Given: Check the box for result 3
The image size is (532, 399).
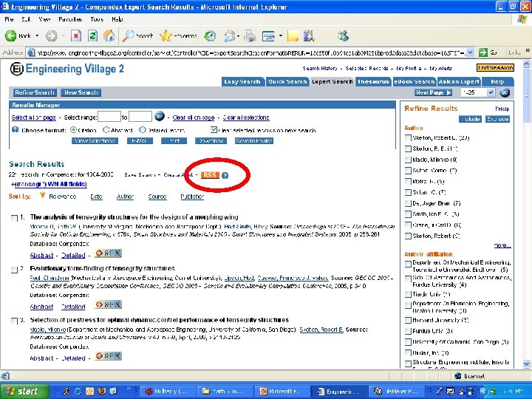Looking at the screenshot, I should point(14,321).
